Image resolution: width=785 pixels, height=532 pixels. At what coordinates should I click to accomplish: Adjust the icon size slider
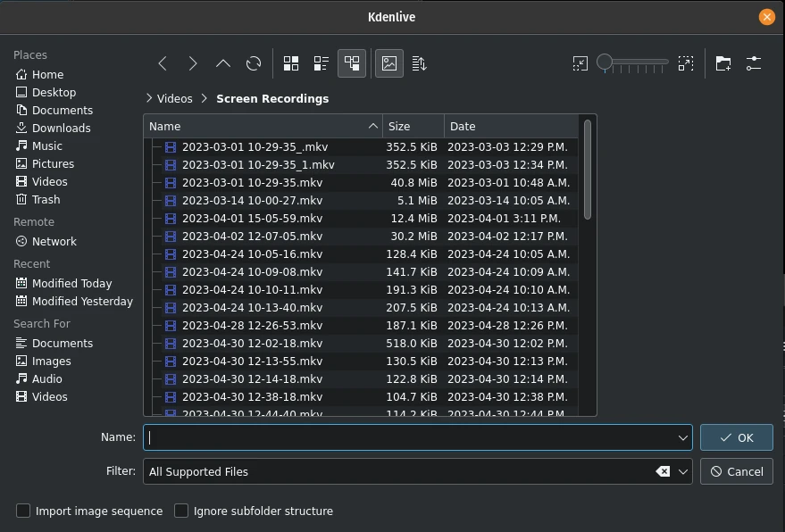click(633, 63)
